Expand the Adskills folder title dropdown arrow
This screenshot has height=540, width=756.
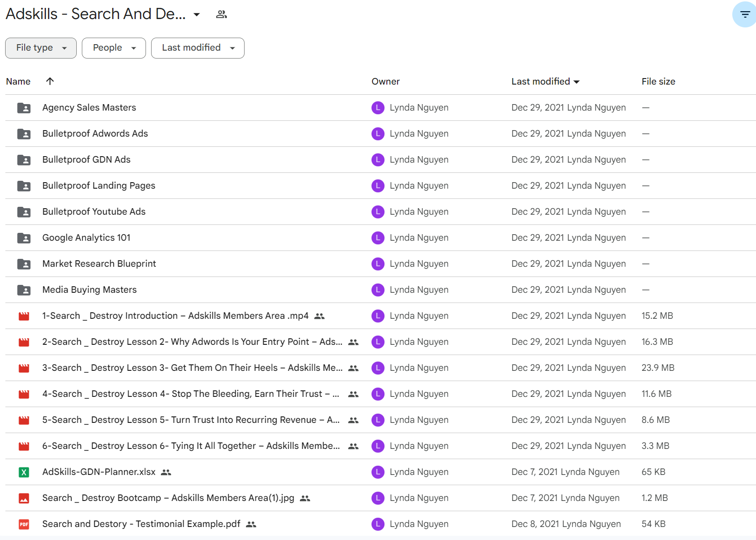click(197, 14)
